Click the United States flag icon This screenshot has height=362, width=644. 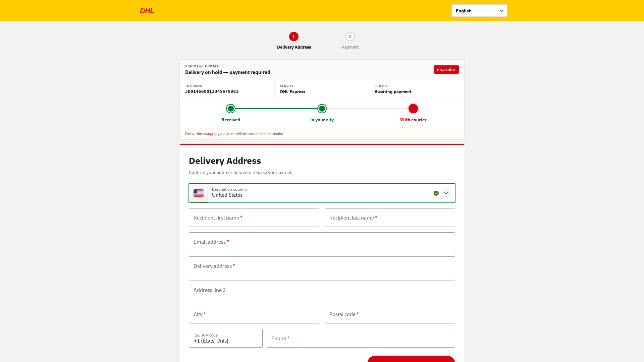199,193
